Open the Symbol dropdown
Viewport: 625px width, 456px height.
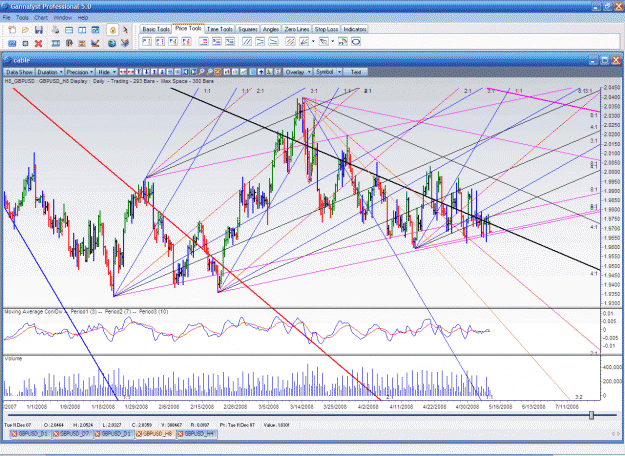click(x=328, y=72)
